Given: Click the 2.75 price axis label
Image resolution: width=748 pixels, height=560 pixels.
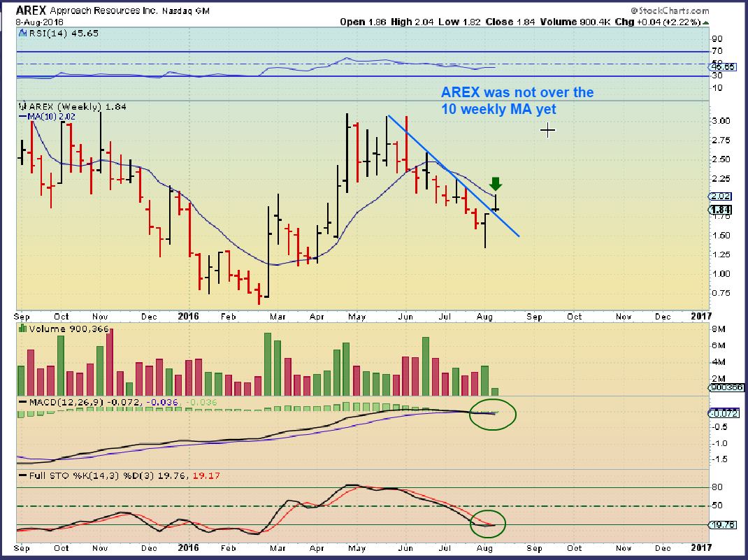Looking at the screenshot, I should tap(721, 141).
